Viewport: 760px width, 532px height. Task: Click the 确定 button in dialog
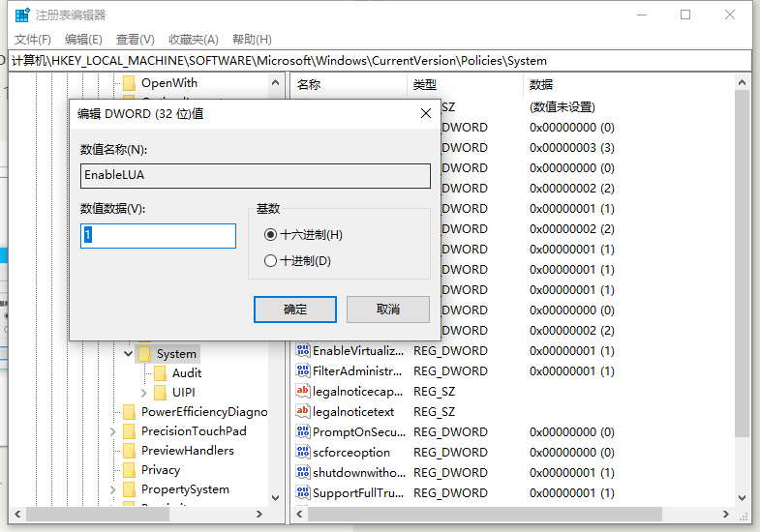point(294,310)
